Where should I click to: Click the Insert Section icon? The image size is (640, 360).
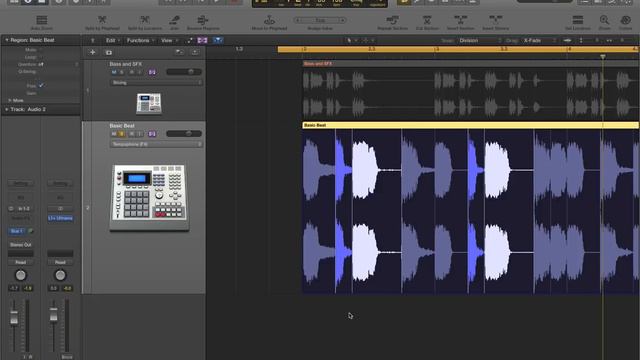460,20
